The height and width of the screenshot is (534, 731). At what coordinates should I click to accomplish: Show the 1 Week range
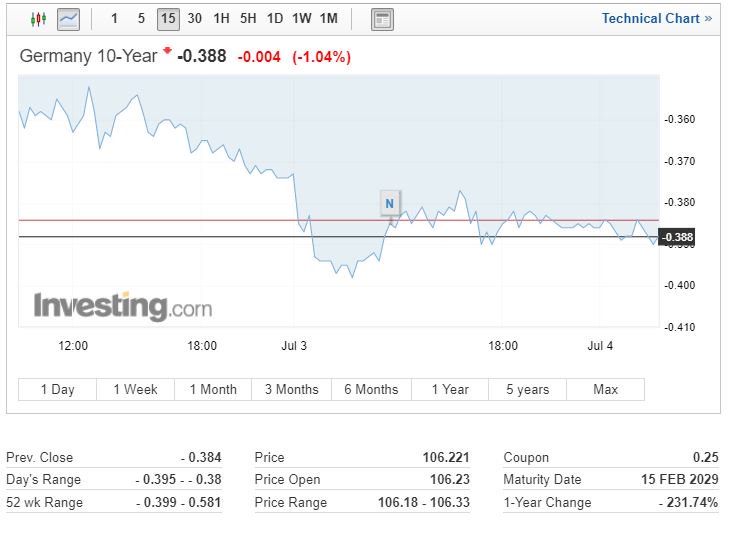pyautogui.click(x=135, y=389)
